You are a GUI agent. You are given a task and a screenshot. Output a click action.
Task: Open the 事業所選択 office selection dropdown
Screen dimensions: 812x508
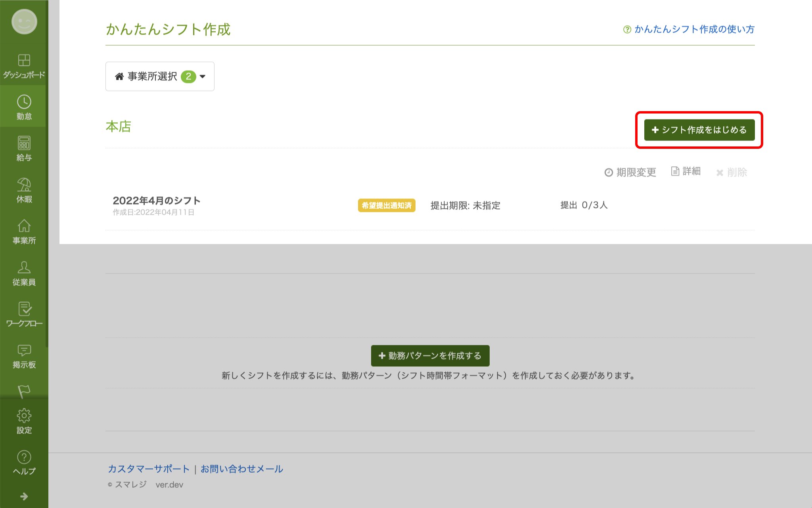(x=160, y=76)
